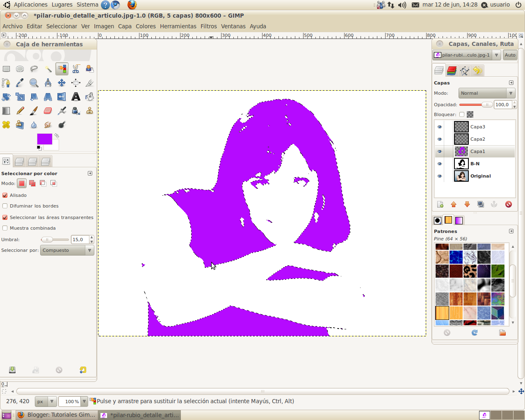The image size is (525, 420).
Task: Uncheck the Alisado option
Action: click(5, 195)
